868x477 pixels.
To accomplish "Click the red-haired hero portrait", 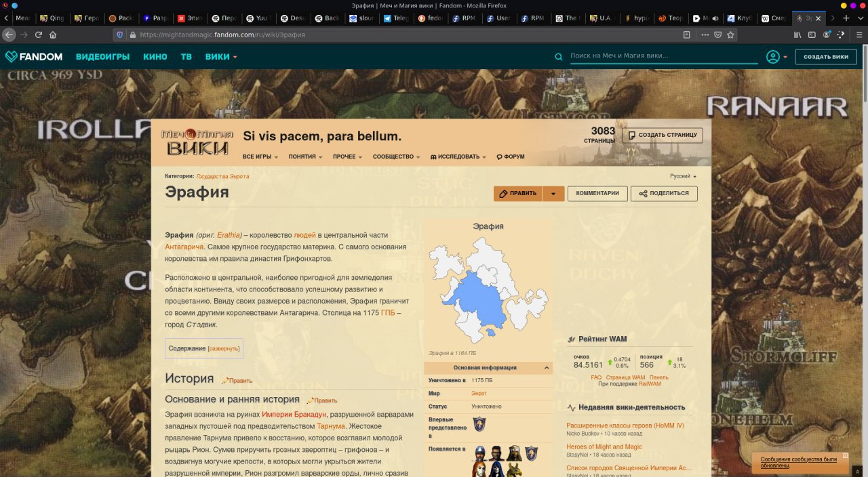I will pyautogui.click(x=480, y=470).
